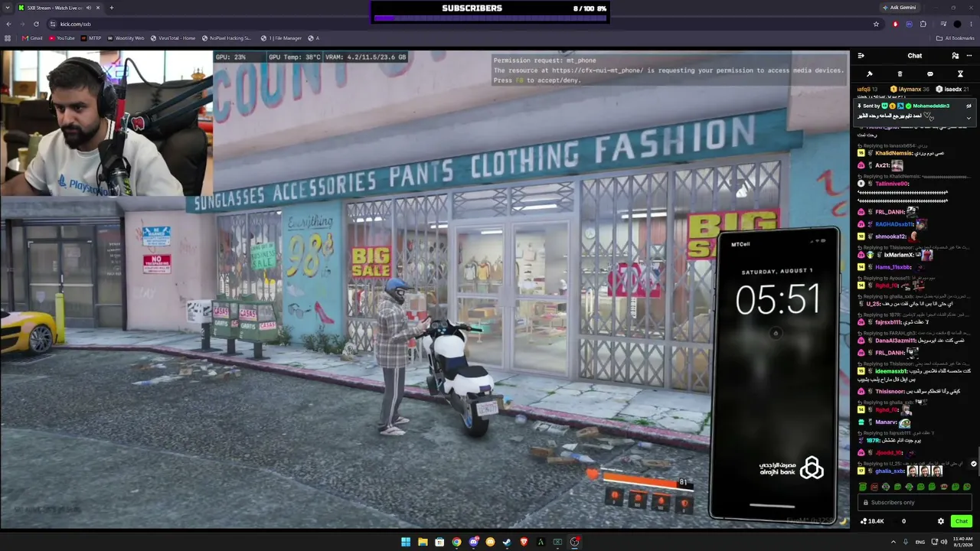The width and height of the screenshot is (980, 551).
Task: Open the File Manager bookmark
Action: [x=281, y=38]
